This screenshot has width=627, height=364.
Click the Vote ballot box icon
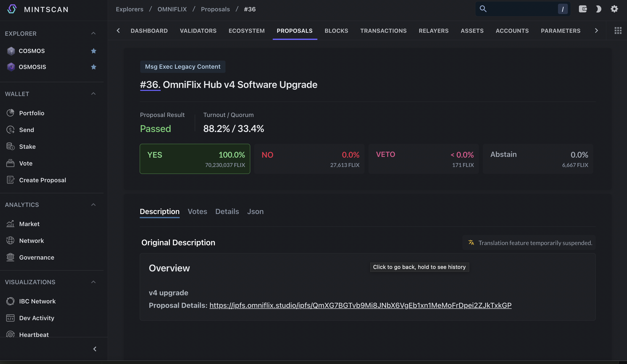pyautogui.click(x=10, y=163)
